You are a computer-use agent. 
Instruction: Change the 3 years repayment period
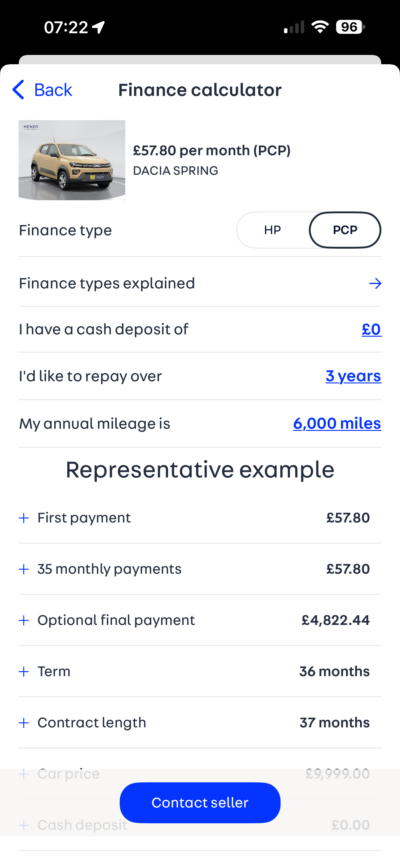(353, 376)
